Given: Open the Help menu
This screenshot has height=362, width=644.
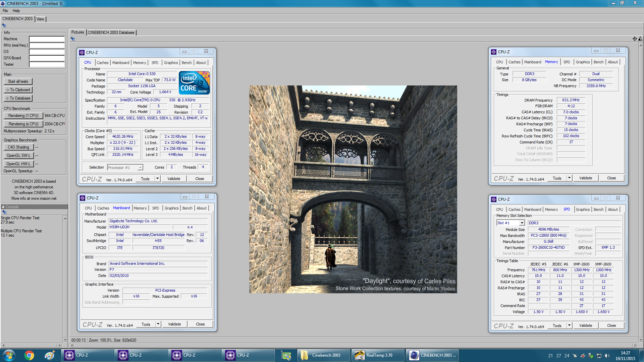Looking at the screenshot, I should [x=16, y=11].
